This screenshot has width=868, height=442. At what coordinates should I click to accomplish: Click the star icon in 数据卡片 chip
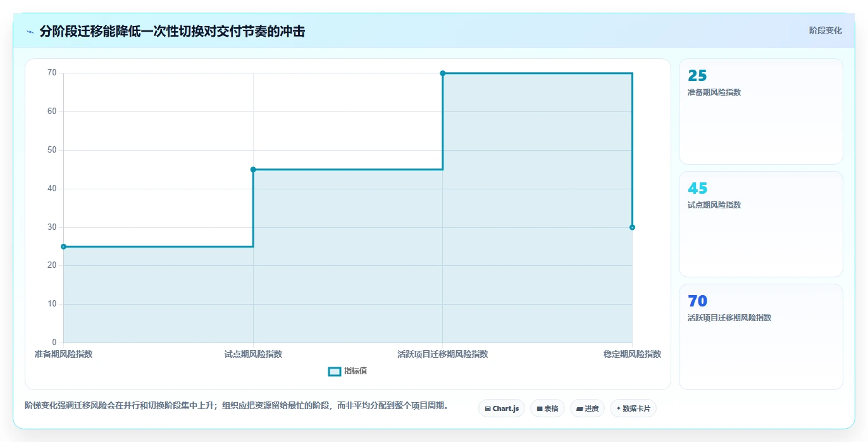tap(618, 408)
